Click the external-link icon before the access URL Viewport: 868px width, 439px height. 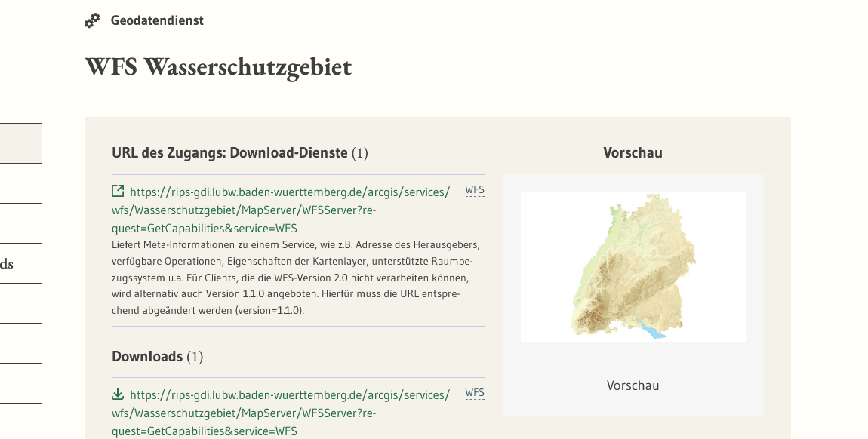118,191
